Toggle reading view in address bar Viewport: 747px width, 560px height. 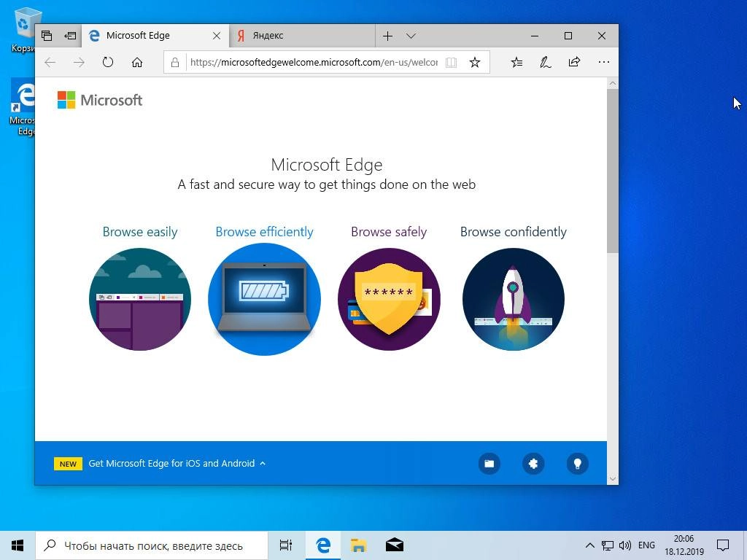[451, 63]
